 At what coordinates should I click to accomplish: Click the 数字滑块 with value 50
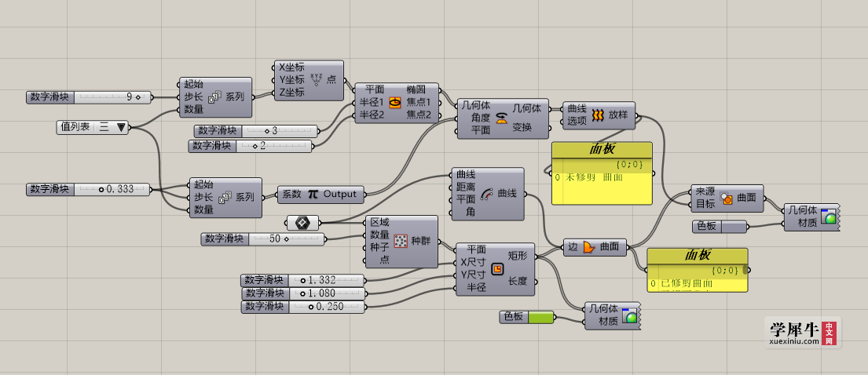pos(263,239)
